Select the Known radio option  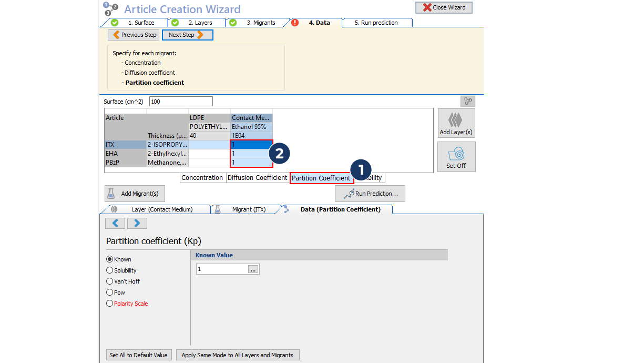tap(110, 259)
